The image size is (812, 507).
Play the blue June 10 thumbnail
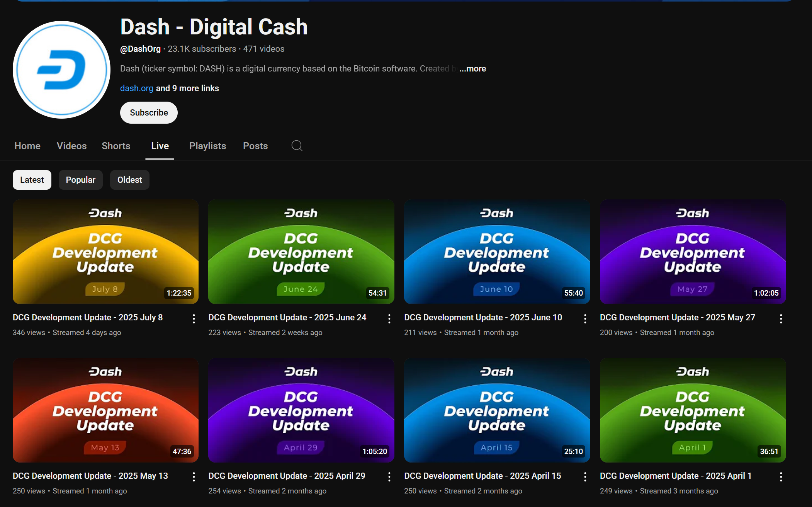tap(497, 252)
